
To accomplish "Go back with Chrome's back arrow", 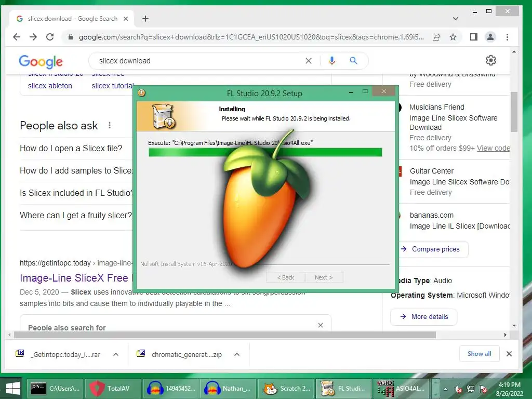I will [x=16, y=37].
